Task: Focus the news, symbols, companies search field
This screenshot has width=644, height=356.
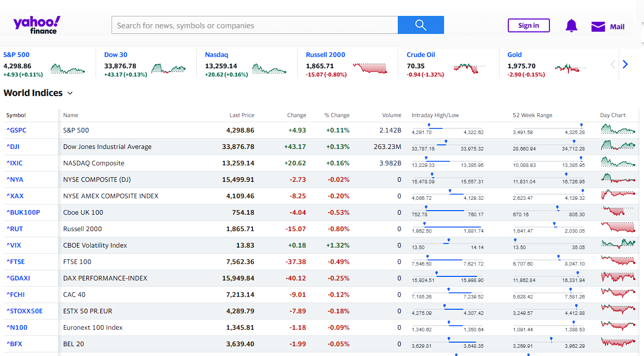Action: (x=255, y=25)
